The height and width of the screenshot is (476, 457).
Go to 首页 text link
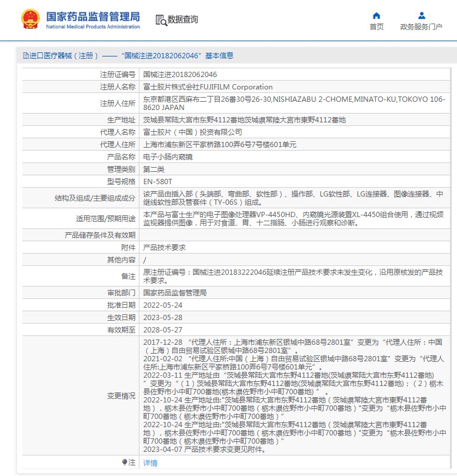pyautogui.click(x=376, y=27)
